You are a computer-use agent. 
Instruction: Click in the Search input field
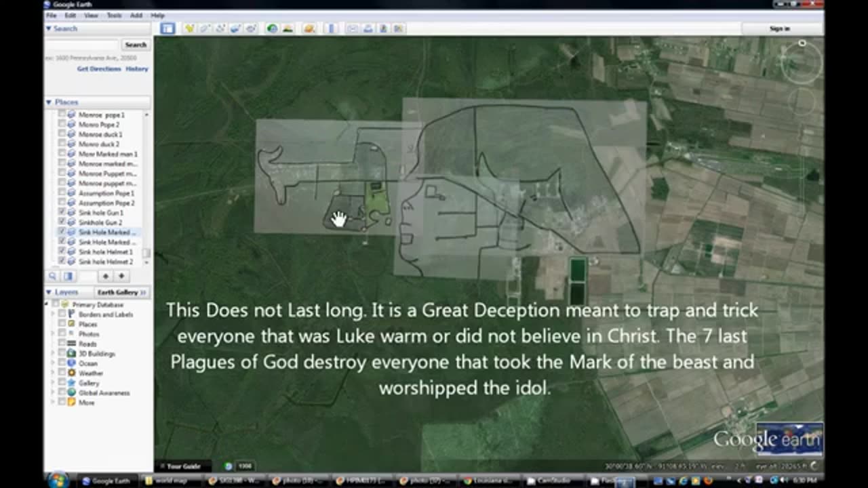click(83, 45)
